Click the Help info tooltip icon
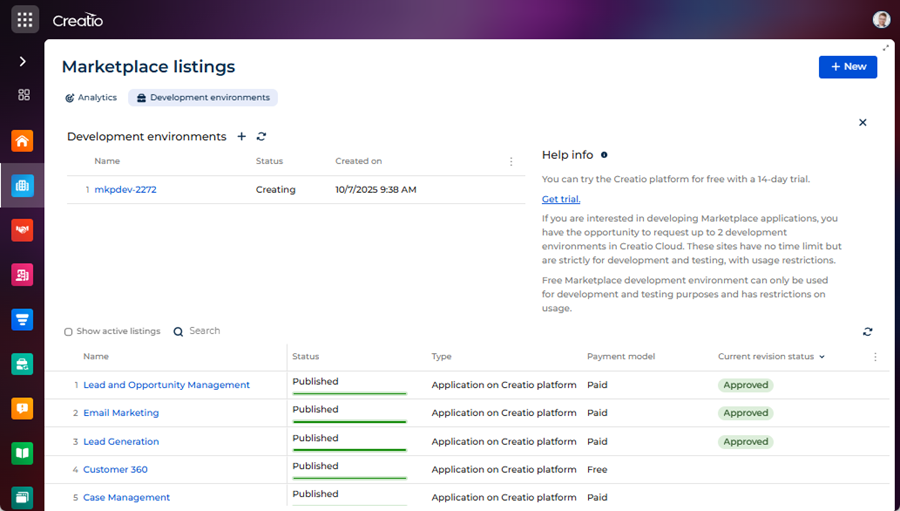The height and width of the screenshot is (511, 900). (604, 155)
